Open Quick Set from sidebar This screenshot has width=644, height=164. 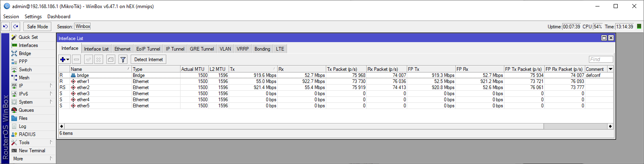(x=32, y=37)
